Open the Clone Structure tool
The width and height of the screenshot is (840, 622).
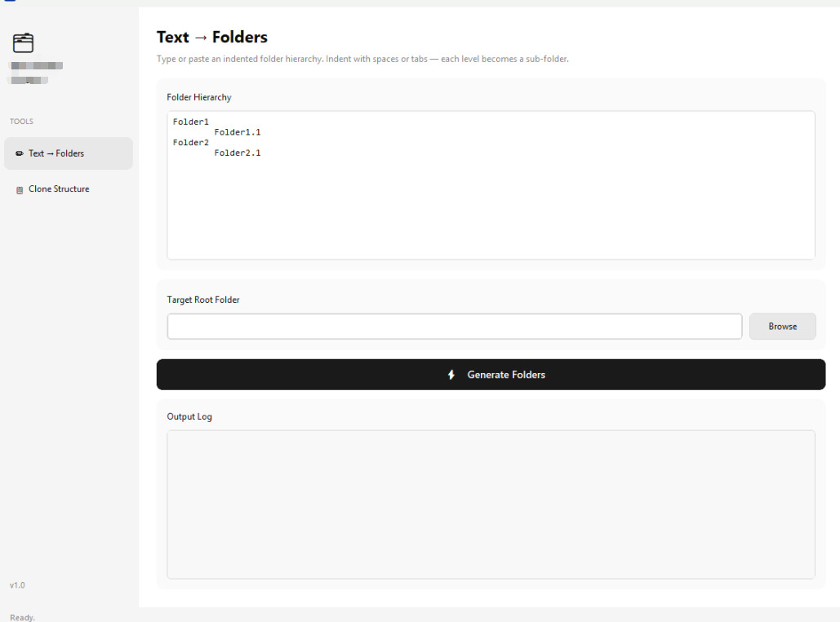(x=68, y=189)
